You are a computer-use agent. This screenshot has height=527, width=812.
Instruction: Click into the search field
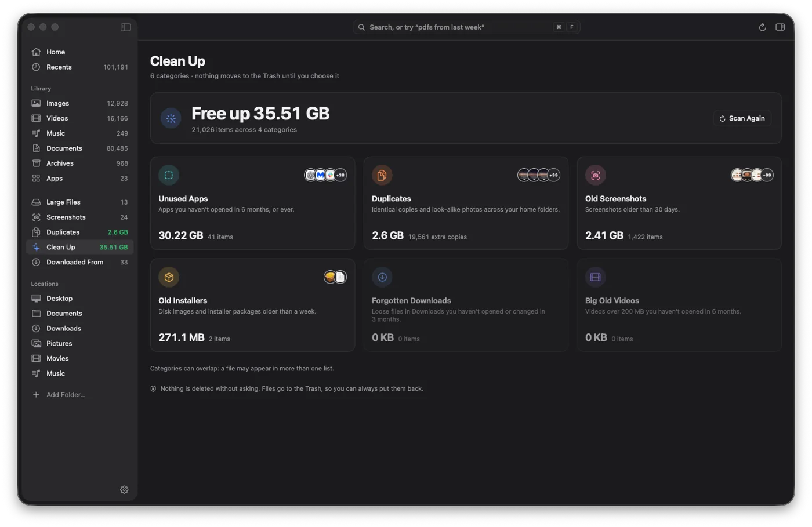click(x=466, y=27)
